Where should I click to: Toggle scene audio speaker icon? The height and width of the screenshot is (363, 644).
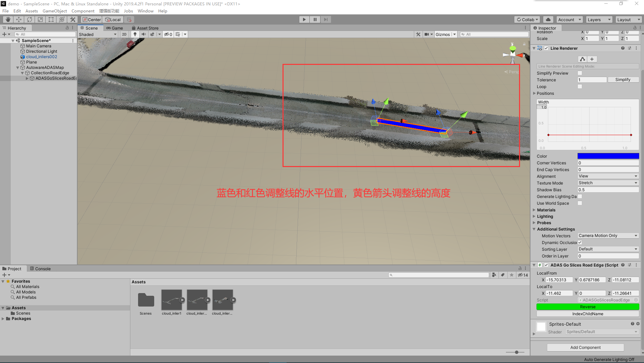(x=144, y=34)
